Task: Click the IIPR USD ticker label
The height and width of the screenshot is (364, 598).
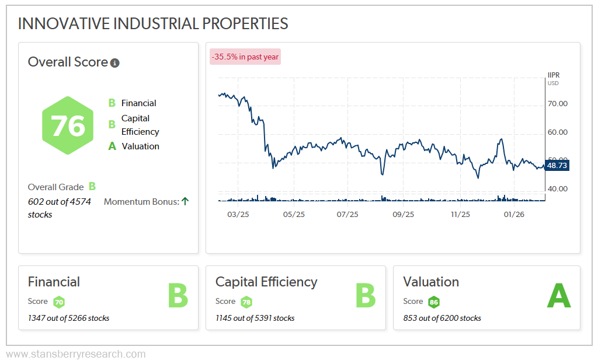Action: (552, 79)
